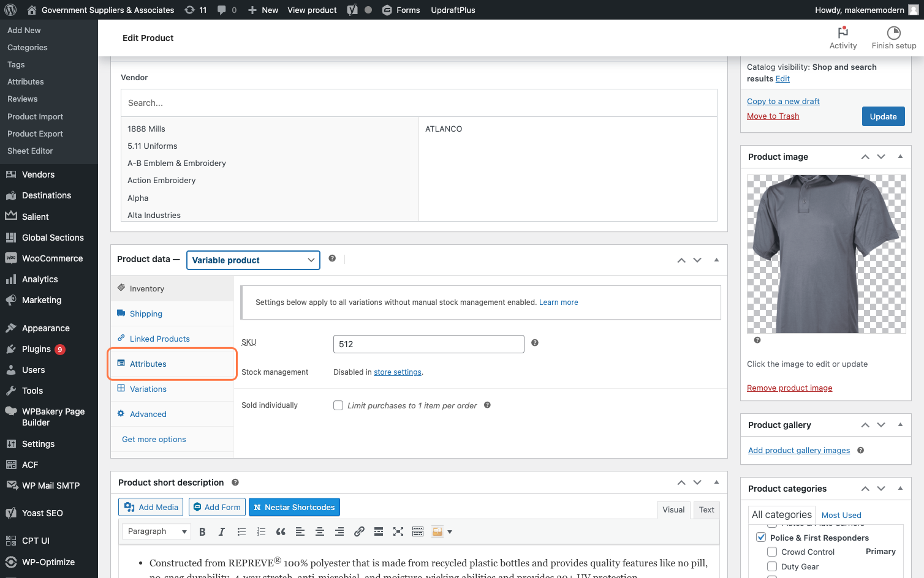This screenshot has width=924, height=578.
Task: Check the Duty Gear category
Action: [772, 566]
